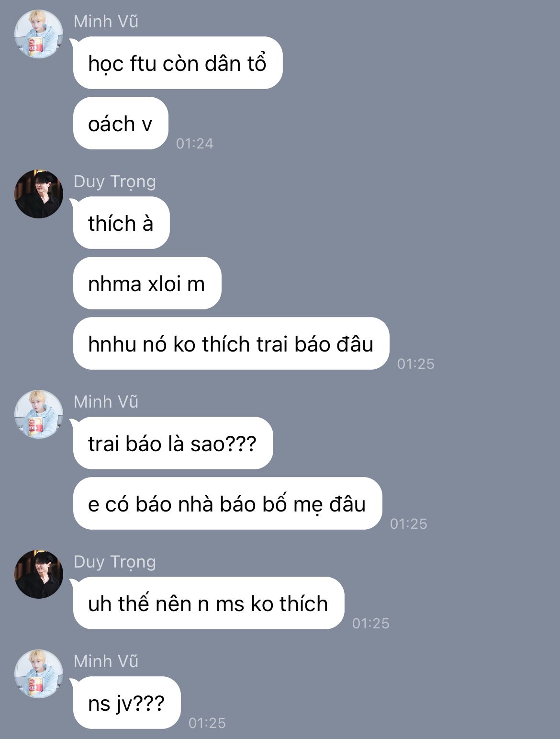This screenshot has width=560, height=739.
Task: Tap Minh Vũ's avatar beside 'trai báo là sao???'
Action: (39, 414)
